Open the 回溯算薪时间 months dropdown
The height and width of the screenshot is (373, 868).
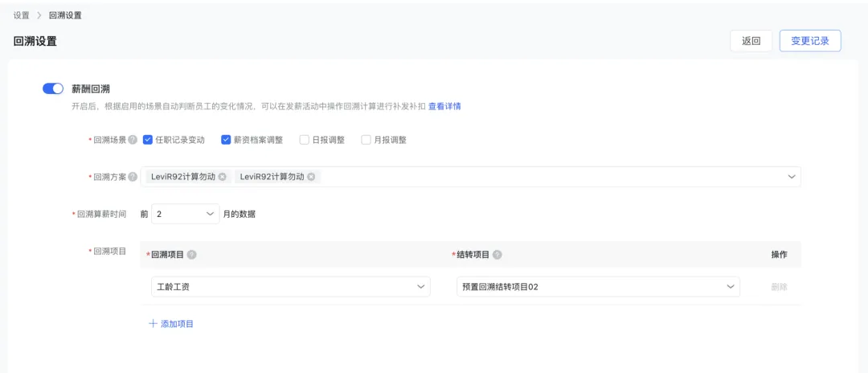(x=186, y=214)
